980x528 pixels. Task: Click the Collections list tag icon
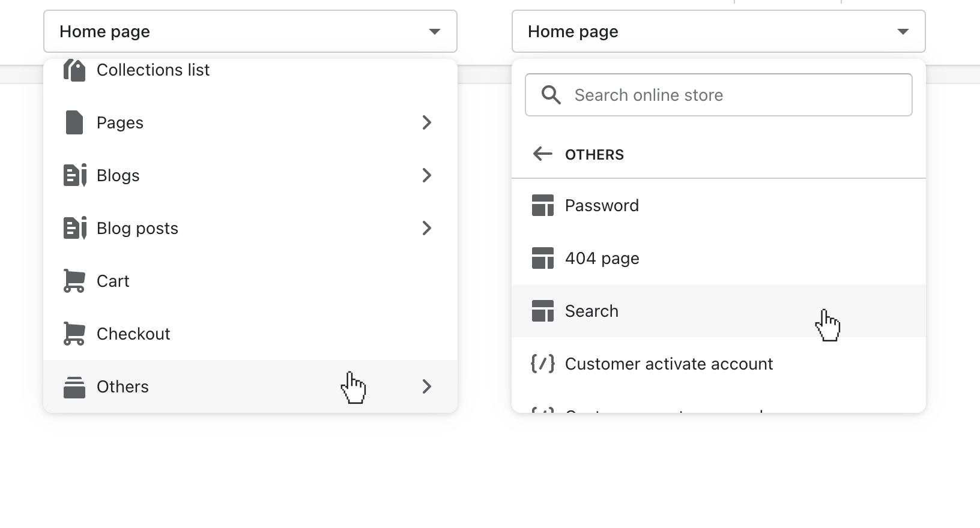[74, 71]
